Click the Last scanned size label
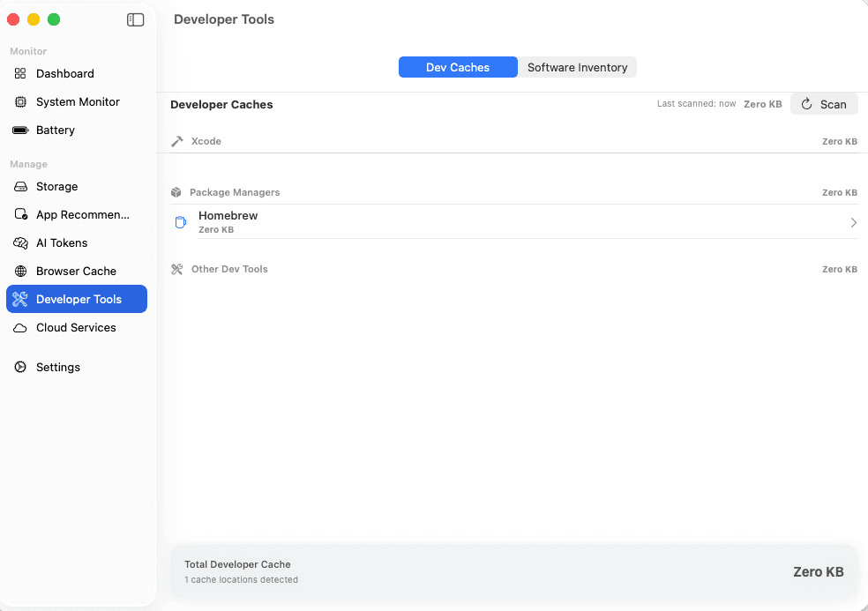This screenshot has width=868, height=611. 762,103
